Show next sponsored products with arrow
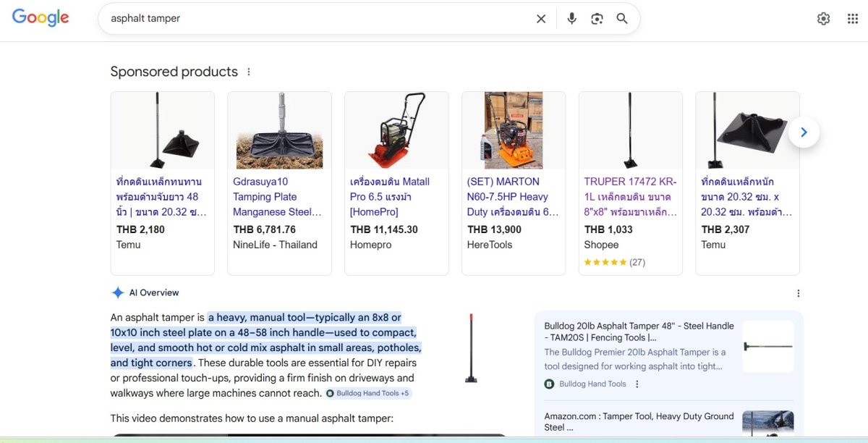 click(x=804, y=132)
